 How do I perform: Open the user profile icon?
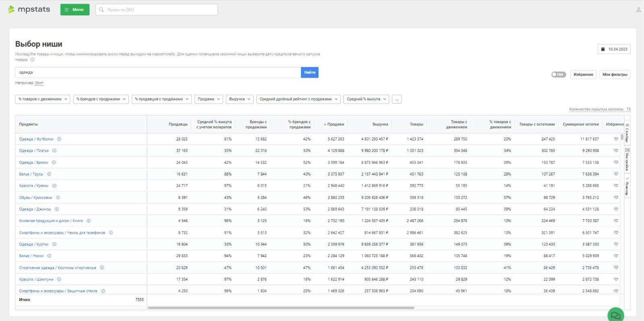(x=638, y=10)
